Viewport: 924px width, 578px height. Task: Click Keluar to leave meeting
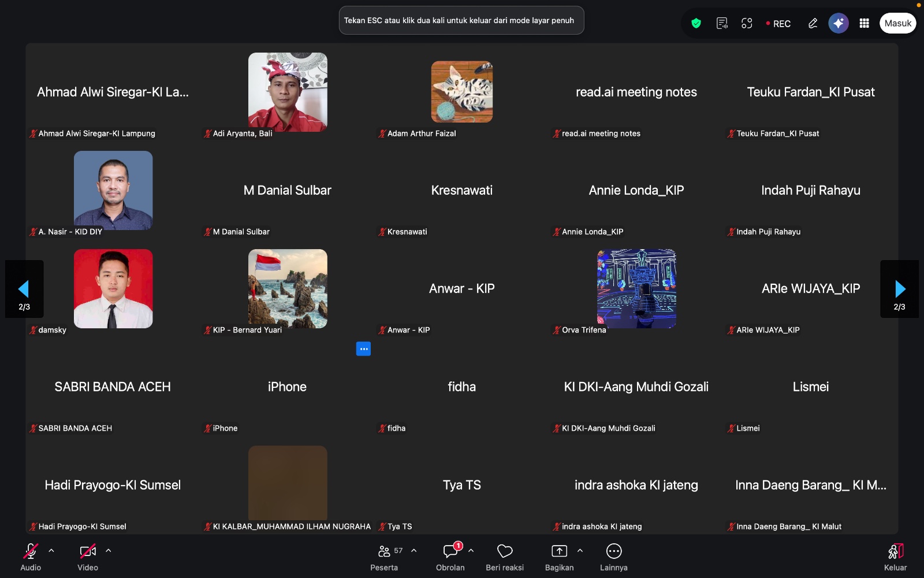click(896, 557)
